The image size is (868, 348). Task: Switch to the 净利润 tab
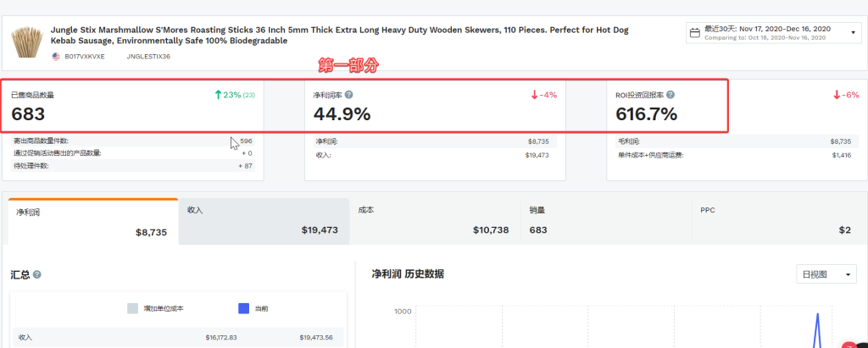click(x=93, y=222)
